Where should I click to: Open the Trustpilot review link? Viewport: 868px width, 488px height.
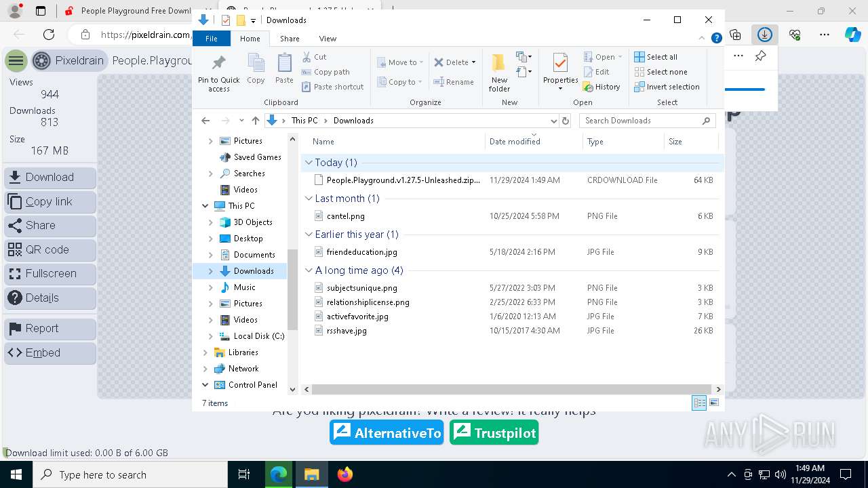click(494, 432)
